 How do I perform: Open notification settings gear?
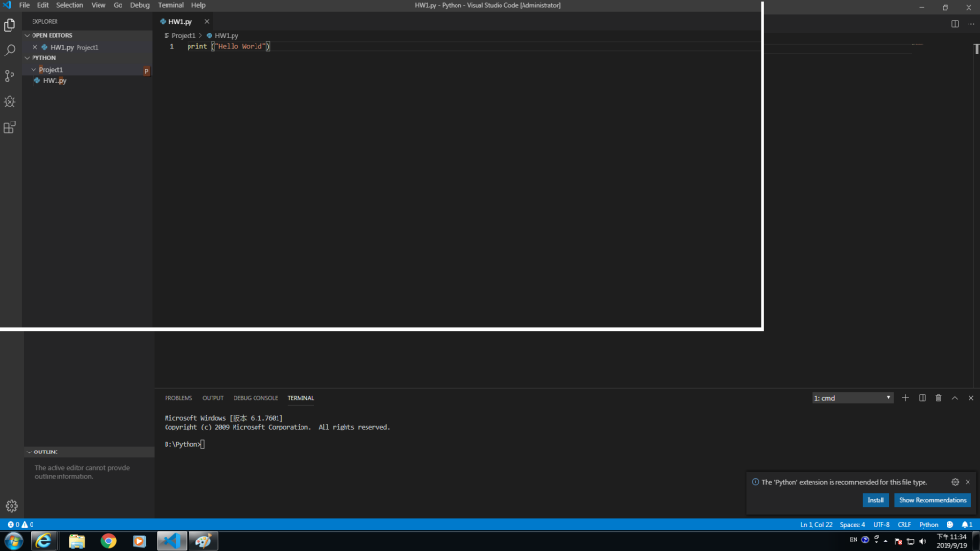[955, 482]
